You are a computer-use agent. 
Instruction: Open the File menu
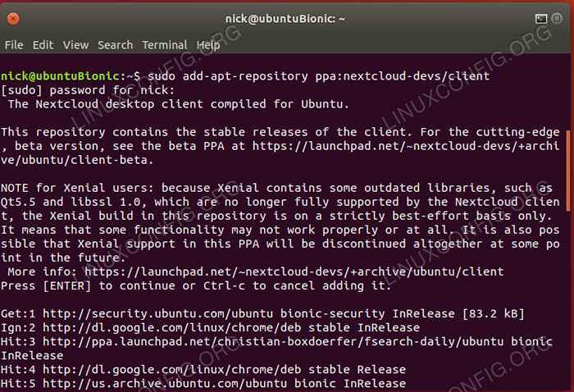[x=14, y=45]
